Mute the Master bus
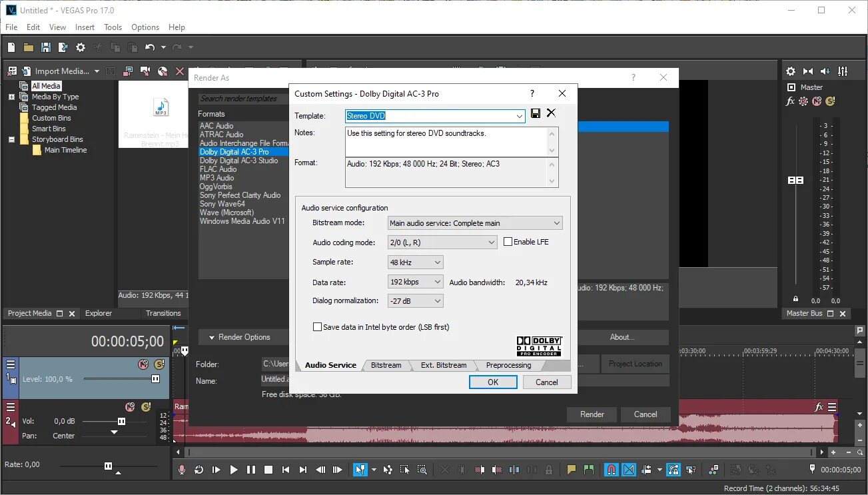 coord(817,101)
